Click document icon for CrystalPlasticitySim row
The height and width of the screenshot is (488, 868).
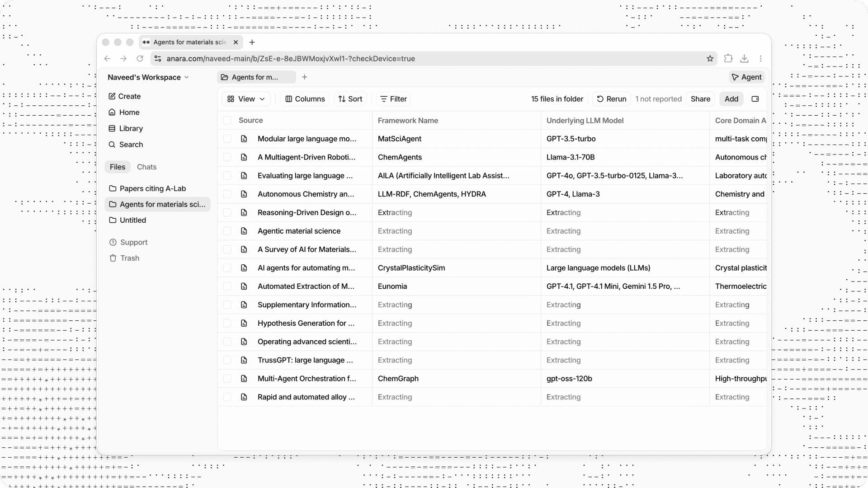[x=244, y=268]
